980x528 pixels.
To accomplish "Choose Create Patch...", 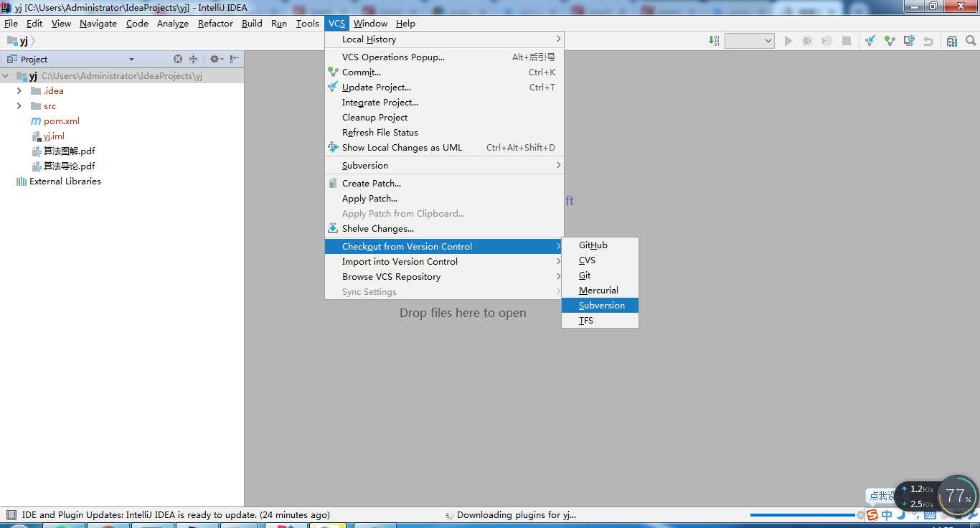I will (x=444, y=184).
